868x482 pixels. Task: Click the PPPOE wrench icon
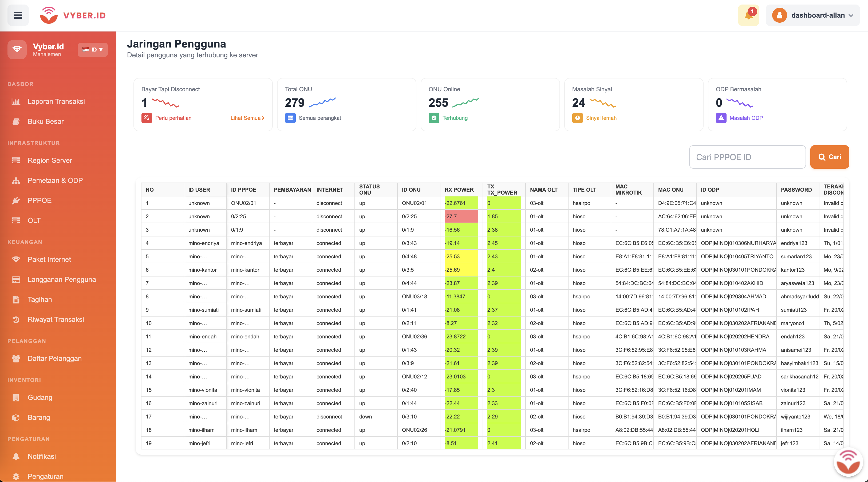coord(16,200)
